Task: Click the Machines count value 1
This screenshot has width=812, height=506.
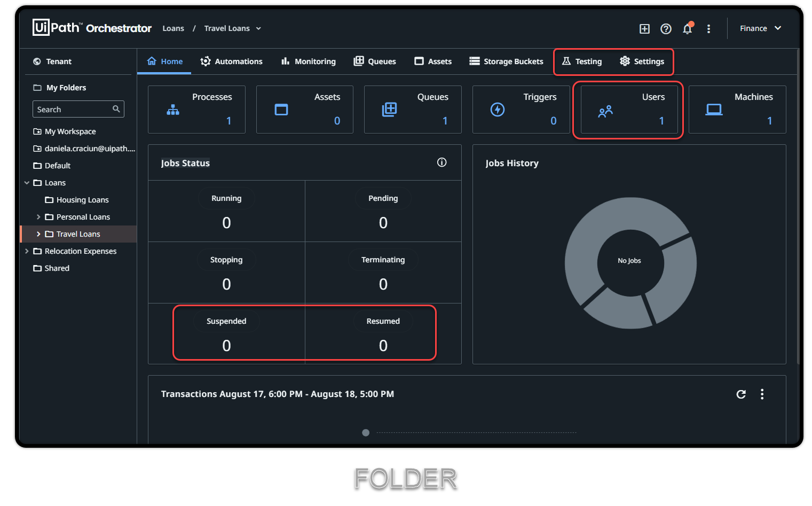Action: coord(770,121)
